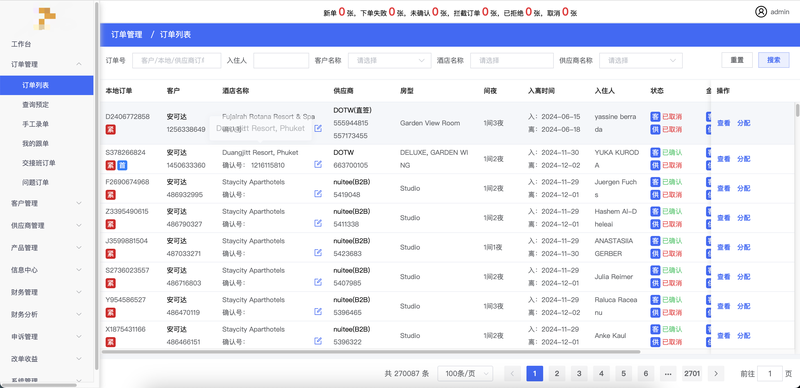
Task: Click the vertical table scrollbar
Action: 797,110
